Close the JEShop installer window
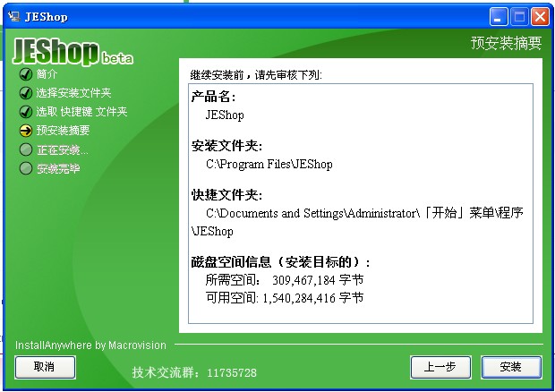555x392 pixels. click(540, 17)
